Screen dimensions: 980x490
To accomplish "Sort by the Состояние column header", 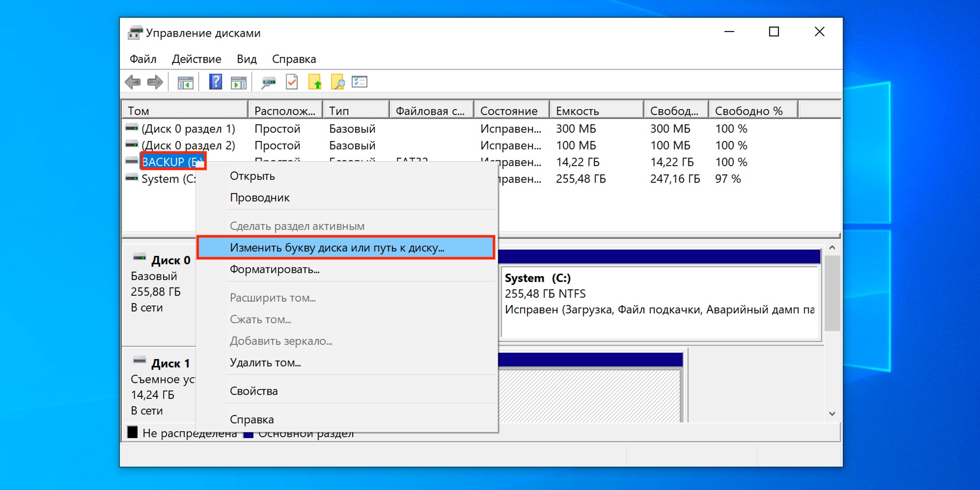I will [x=512, y=110].
